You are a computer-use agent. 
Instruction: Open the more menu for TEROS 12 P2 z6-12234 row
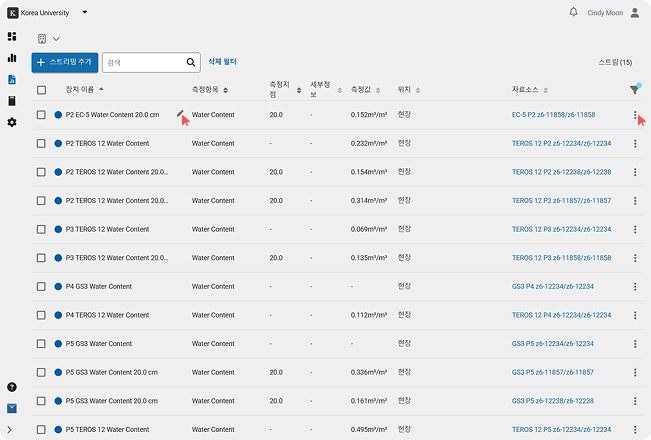point(635,143)
